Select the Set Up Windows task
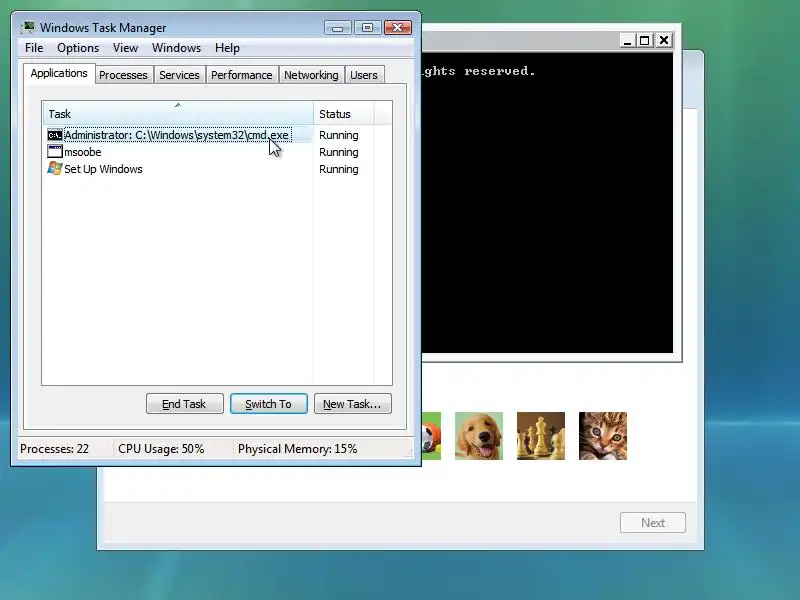 coord(103,169)
